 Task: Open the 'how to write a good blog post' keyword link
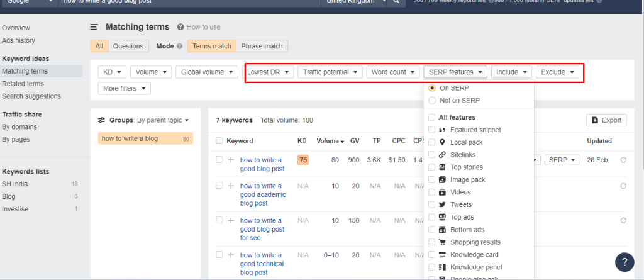262,164
